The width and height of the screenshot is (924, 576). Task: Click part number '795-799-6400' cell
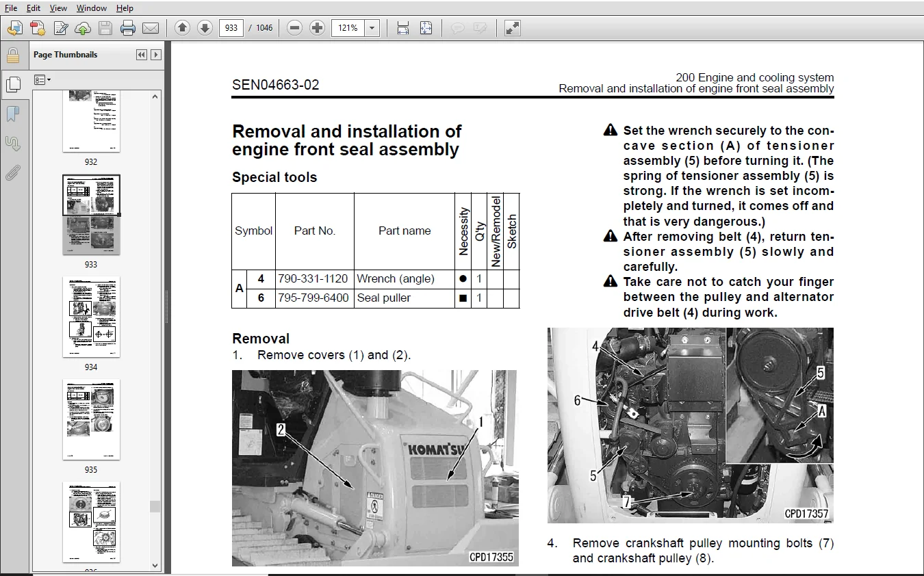313,298
